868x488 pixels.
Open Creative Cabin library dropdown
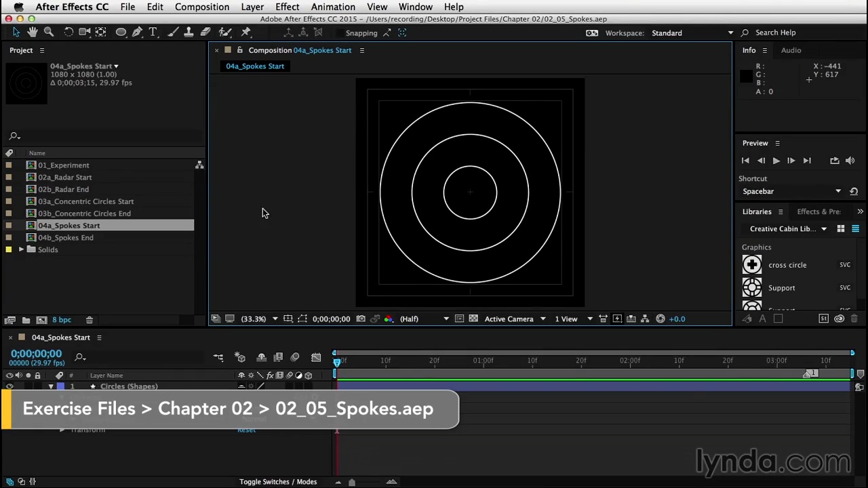pyautogui.click(x=788, y=229)
